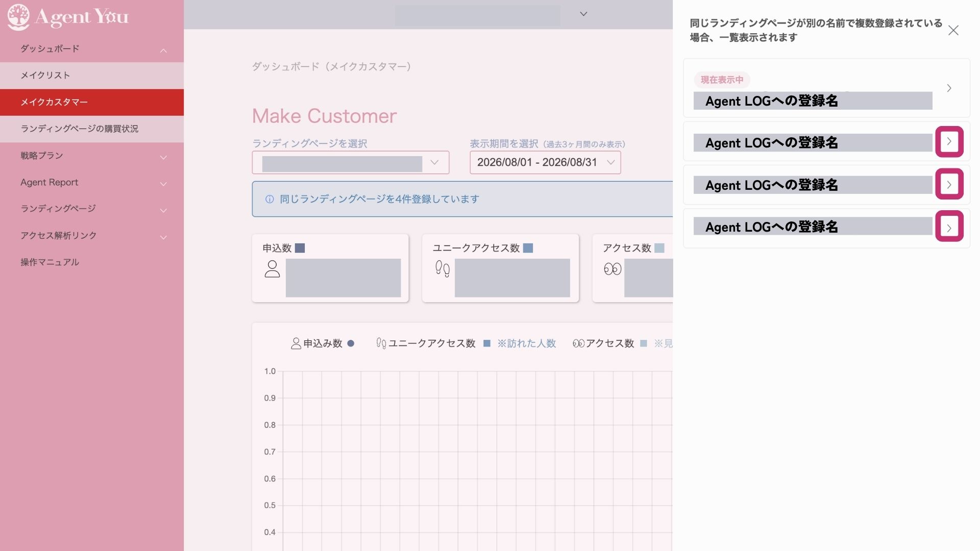Open the 表示期間 date range dropdown
Screen dimensions: 980x551
pyautogui.click(x=545, y=163)
